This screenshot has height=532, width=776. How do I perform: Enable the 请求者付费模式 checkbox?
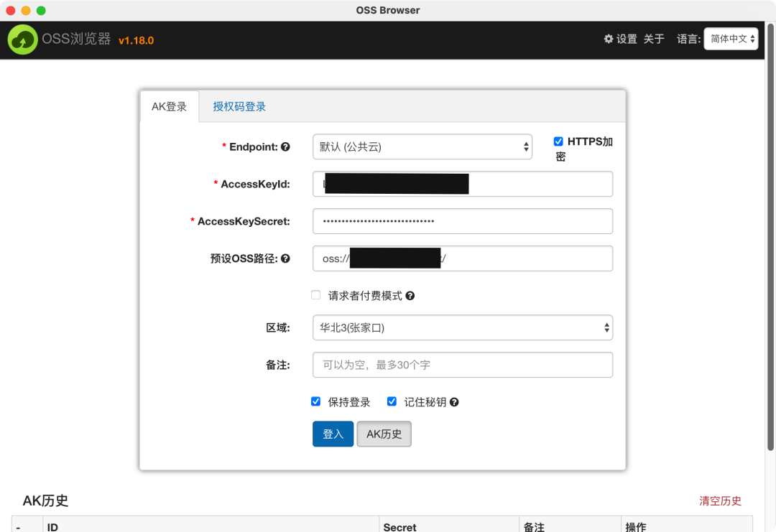click(315, 295)
